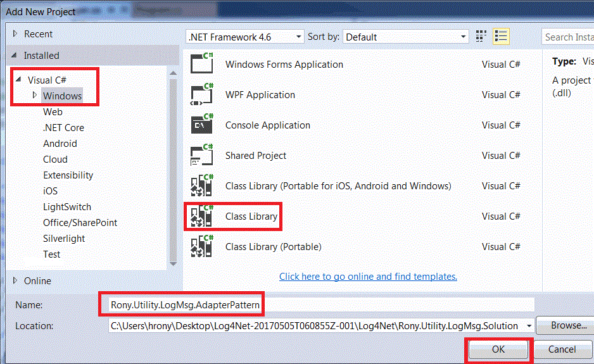The width and height of the screenshot is (594, 364).
Task: Select the Windows category label
Action: 62,96
